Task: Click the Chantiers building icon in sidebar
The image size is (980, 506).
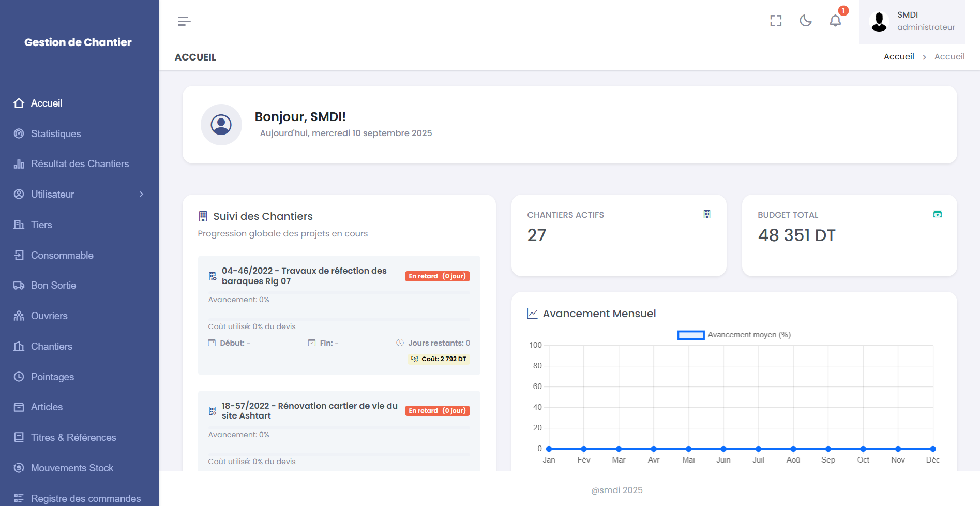Action: pyautogui.click(x=19, y=346)
